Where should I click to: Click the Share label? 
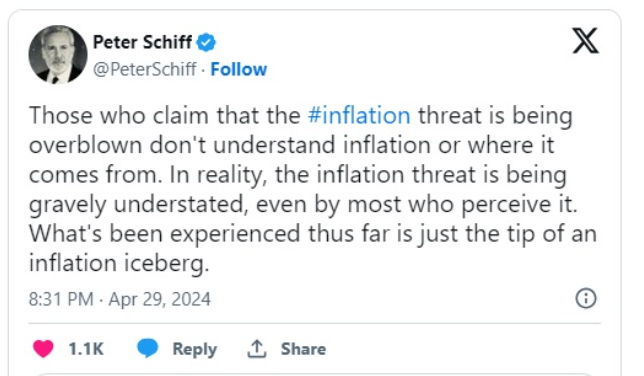(x=303, y=349)
